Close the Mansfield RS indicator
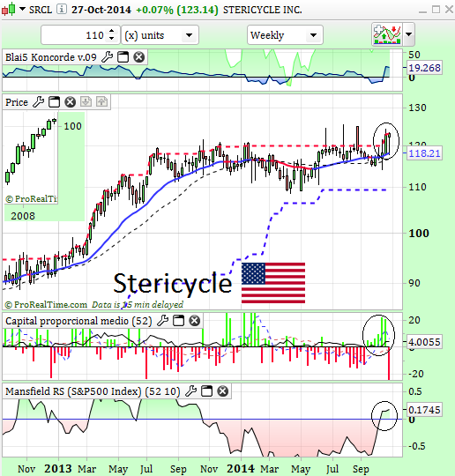This screenshot has height=476, width=455. [222, 391]
